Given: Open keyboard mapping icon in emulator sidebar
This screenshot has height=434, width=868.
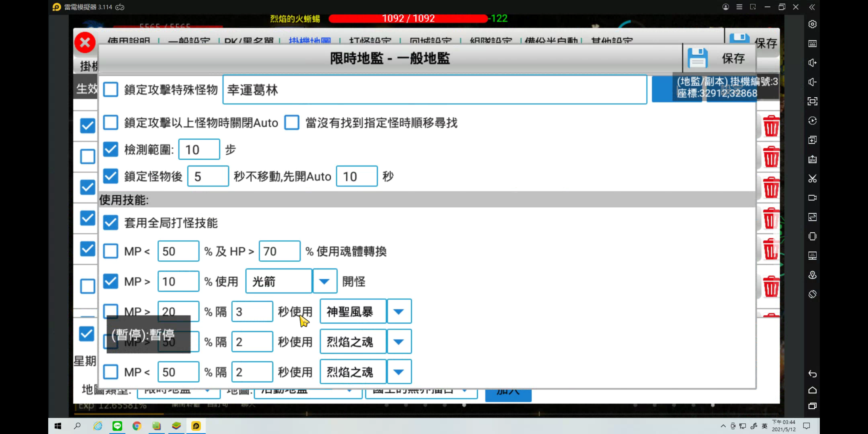Looking at the screenshot, I should tap(813, 43).
